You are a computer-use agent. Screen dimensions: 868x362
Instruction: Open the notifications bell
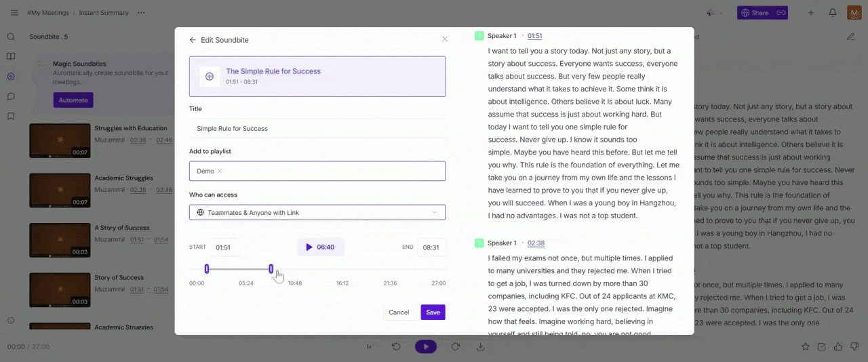[833, 13]
